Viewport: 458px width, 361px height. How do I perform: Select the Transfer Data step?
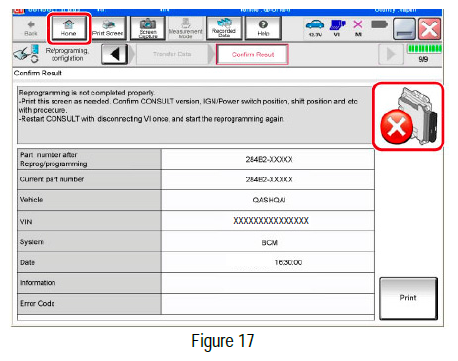click(x=172, y=54)
